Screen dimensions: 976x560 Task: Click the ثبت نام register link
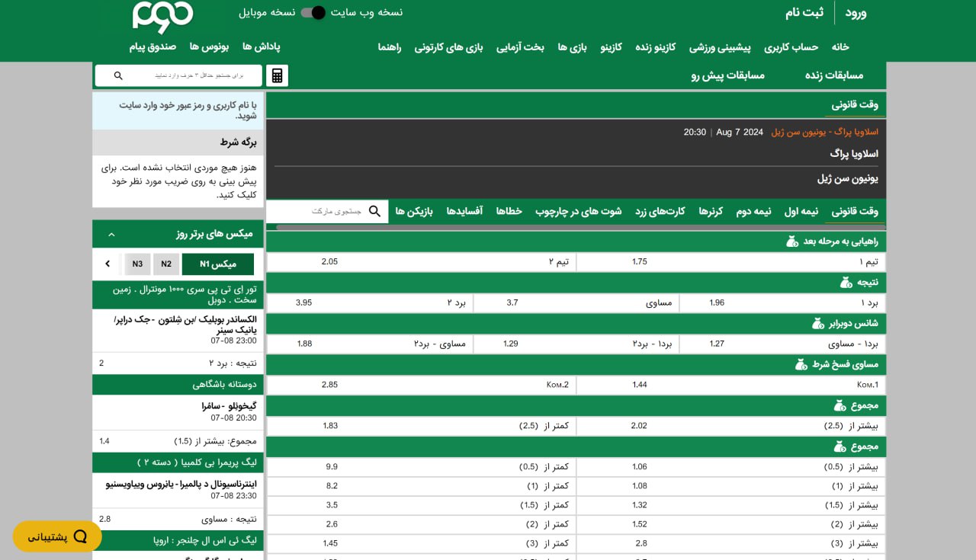(804, 12)
